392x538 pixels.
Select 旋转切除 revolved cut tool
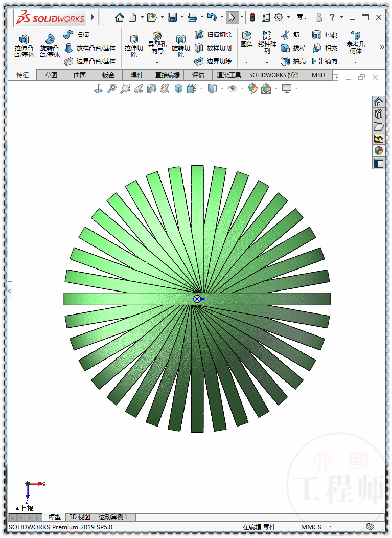coord(181,46)
